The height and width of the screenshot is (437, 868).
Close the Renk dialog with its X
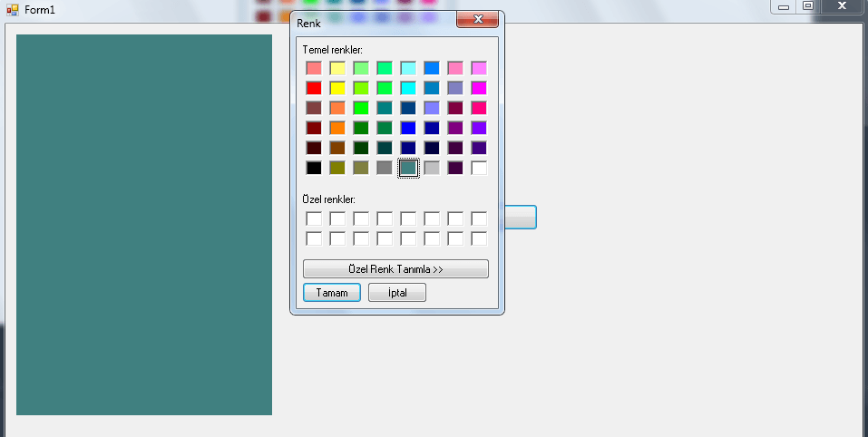(477, 19)
